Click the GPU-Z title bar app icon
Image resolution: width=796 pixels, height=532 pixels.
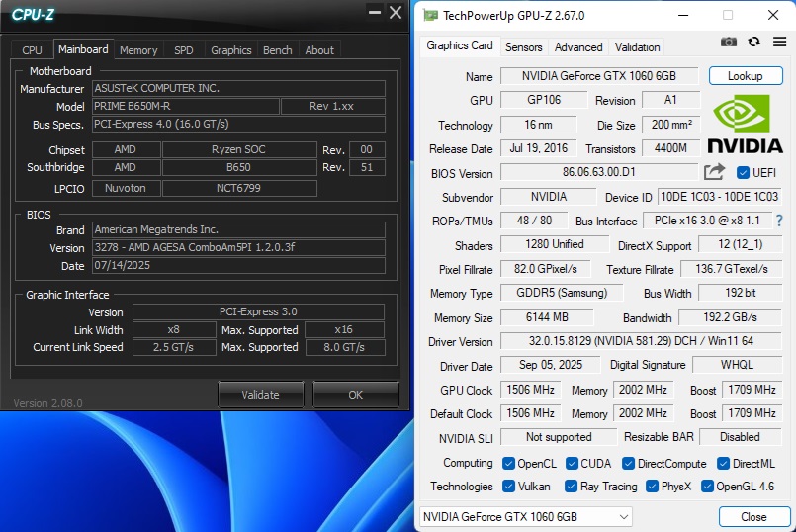pyautogui.click(x=430, y=15)
